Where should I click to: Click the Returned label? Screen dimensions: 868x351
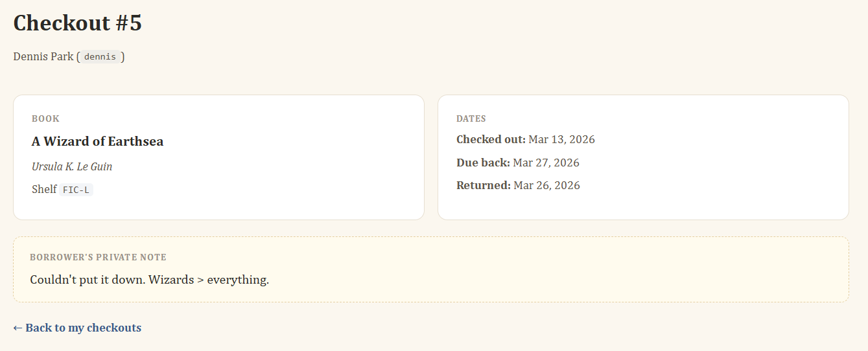(484, 186)
